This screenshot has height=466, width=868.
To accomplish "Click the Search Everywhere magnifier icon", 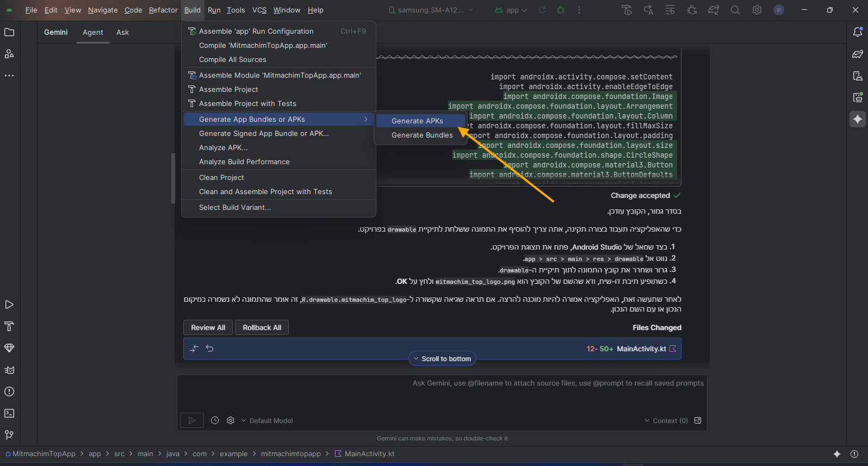I will click(x=735, y=10).
